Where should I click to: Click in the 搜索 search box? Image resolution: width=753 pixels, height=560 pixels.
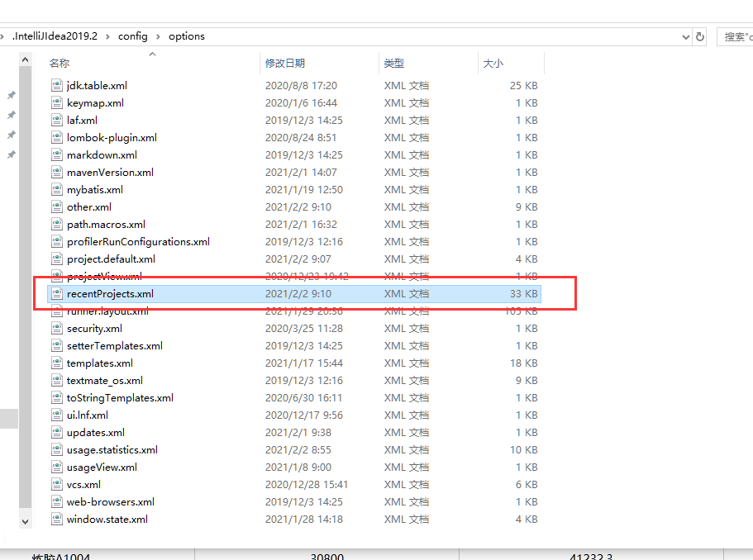point(736,37)
